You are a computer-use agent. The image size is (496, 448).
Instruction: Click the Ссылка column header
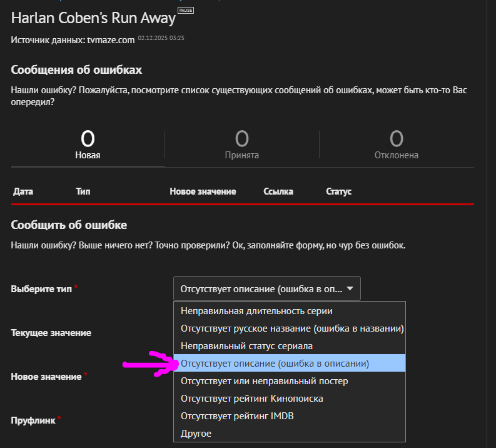[278, 191]
